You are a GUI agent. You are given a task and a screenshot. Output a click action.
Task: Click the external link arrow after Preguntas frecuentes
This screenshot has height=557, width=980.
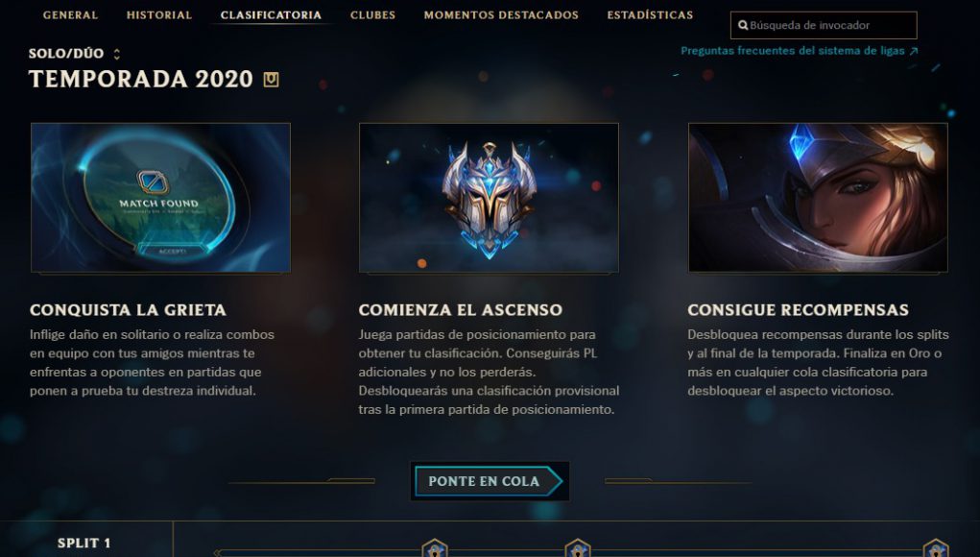tap(913, 51)
